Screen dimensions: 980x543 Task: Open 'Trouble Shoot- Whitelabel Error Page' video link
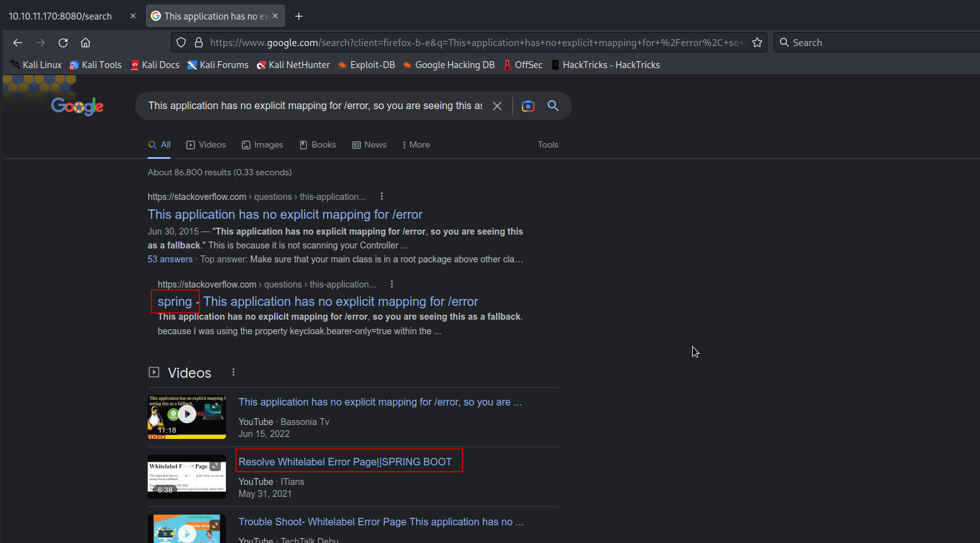pos(381,522)
